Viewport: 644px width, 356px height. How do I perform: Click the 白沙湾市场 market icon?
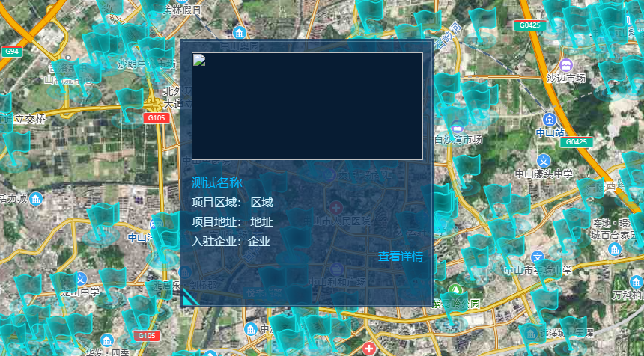coord(457,126)
